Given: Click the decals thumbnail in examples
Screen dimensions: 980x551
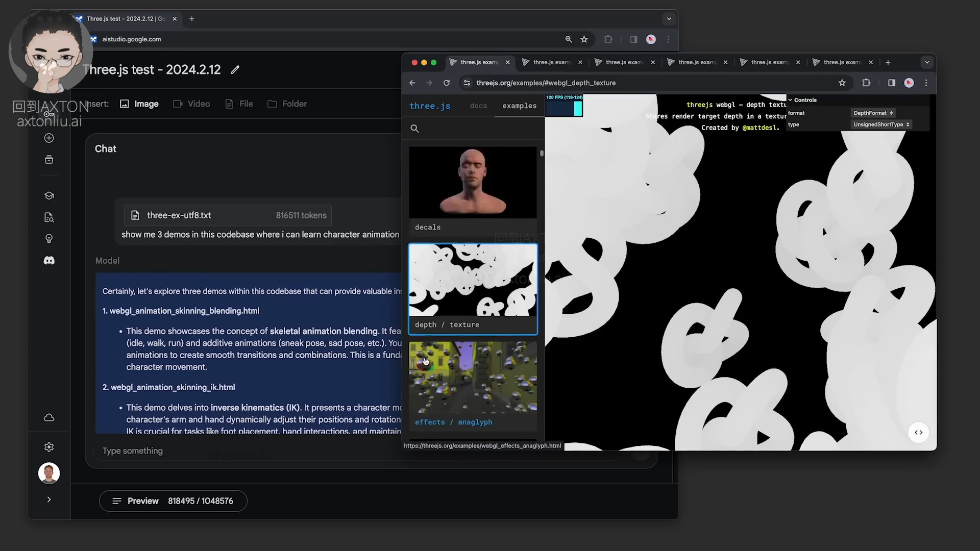Looking at the screenshot, I should click(x=473, y=182).
